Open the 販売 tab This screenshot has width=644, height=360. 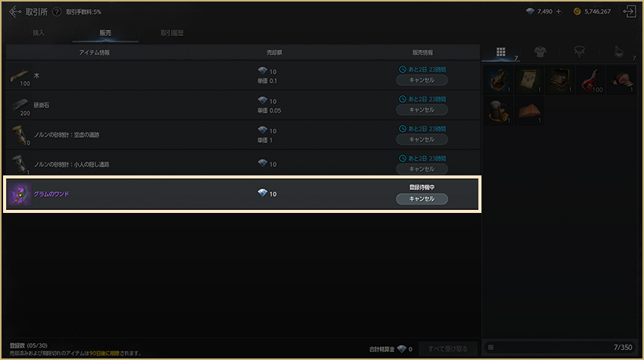pyautogui.click(x=105, y=33)
